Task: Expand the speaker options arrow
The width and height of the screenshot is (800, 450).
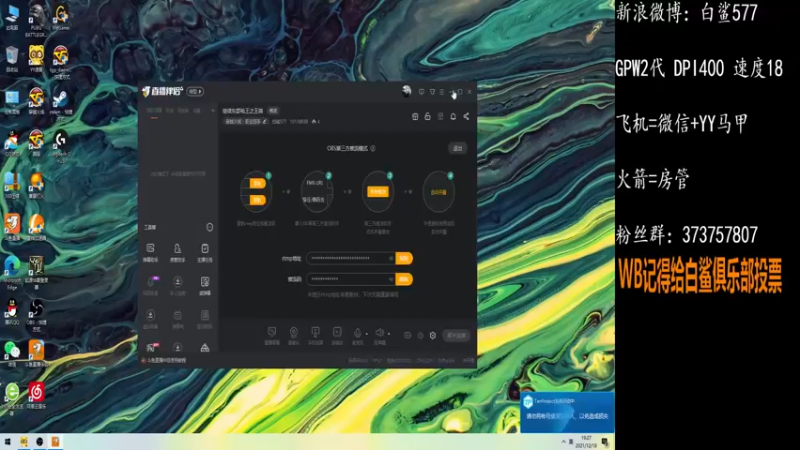Action: point(389,334)
